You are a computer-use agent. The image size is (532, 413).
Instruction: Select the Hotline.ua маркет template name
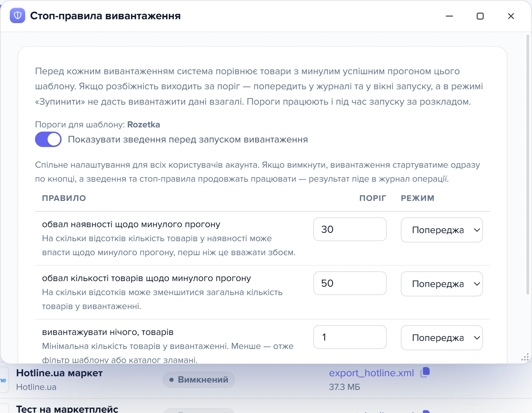click(x=59, y=373)
